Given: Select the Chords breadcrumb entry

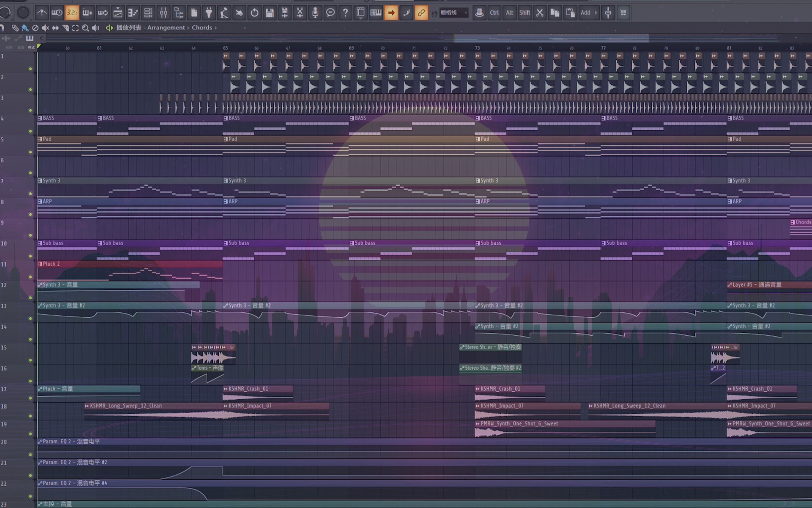Looking at the screenshot, I should click(x=202, y=28).
